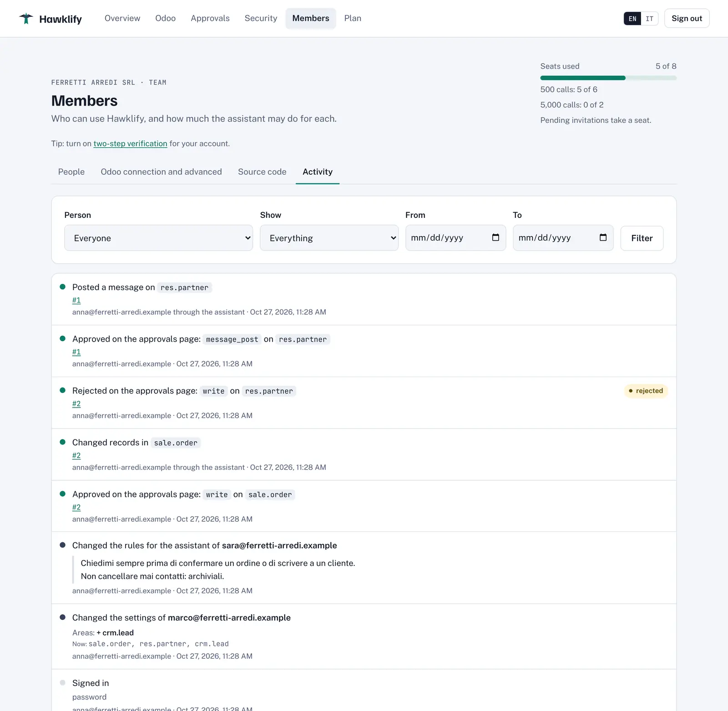Viewport: 728px width, 711px height.
Task: Click the Hawklify brand name text
Action: [61, 19]
